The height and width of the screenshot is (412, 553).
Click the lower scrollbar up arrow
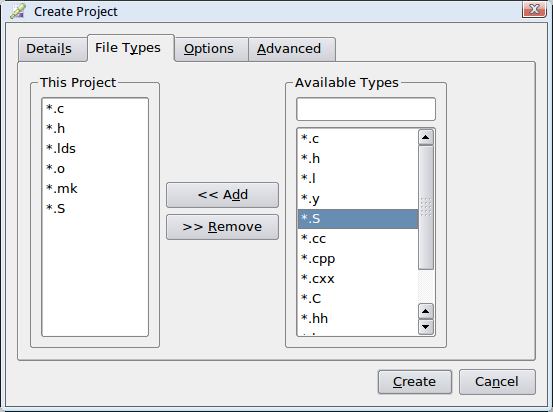tap(426, 311)
